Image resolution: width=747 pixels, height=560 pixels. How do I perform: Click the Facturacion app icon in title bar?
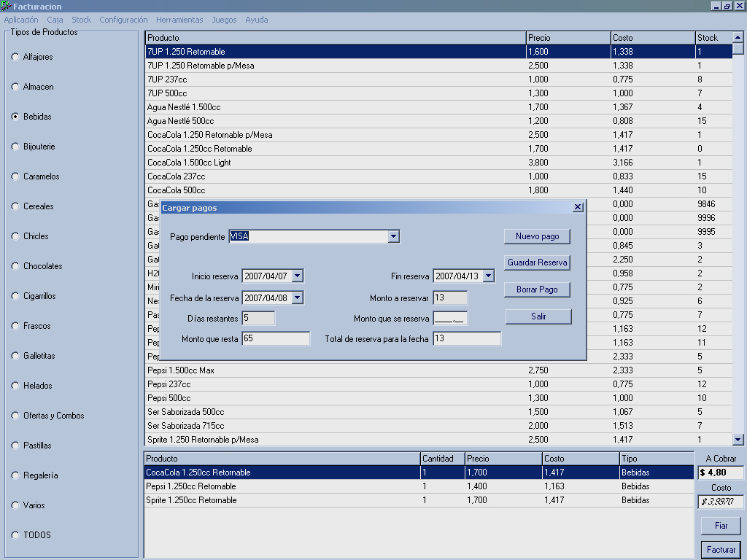pyautogui.click(x=6, y=6)
